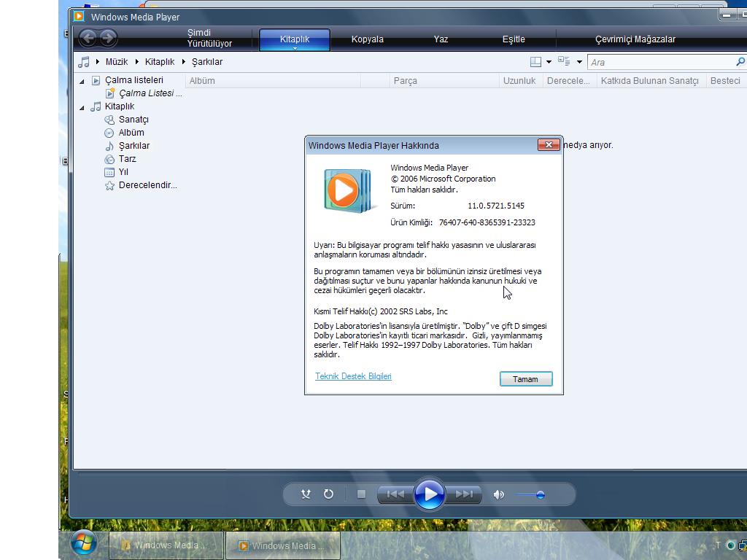Sort by the Parça column header
This screenshot has width=747, height=560.
point(444,81)
